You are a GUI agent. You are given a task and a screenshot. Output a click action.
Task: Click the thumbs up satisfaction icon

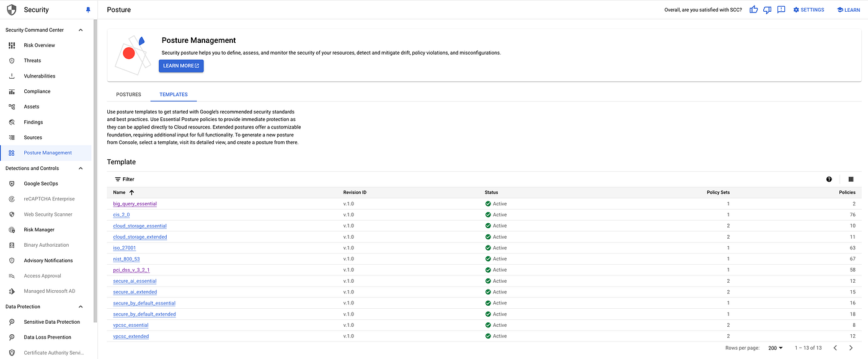(754, 10)
